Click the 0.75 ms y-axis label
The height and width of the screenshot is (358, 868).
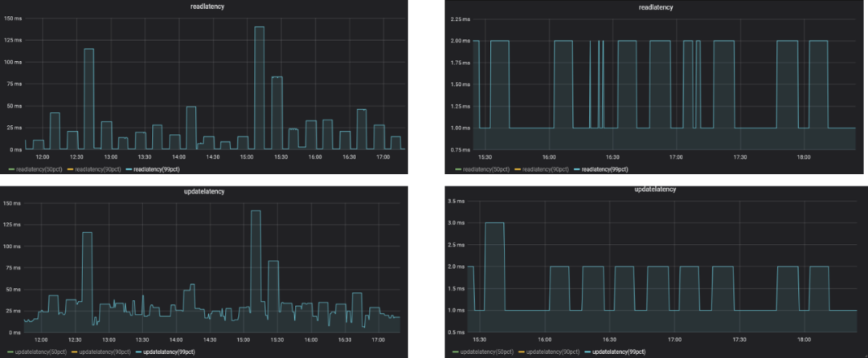point(460,150)
